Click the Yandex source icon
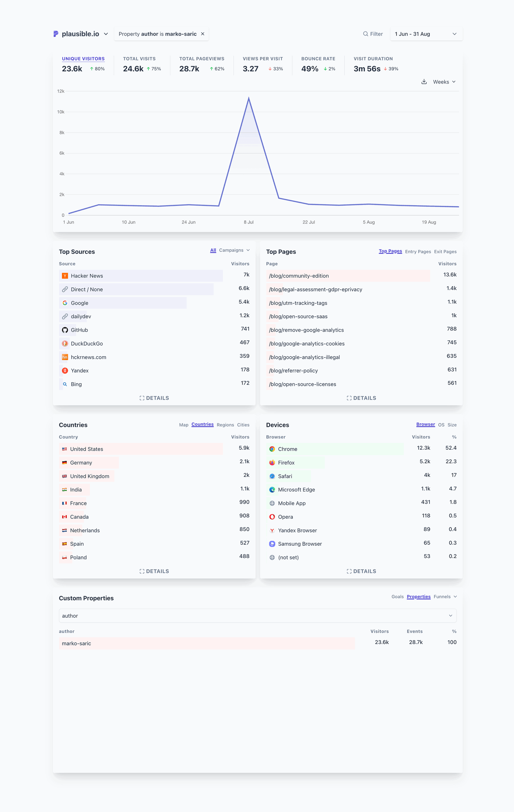 tap(65, 370)
